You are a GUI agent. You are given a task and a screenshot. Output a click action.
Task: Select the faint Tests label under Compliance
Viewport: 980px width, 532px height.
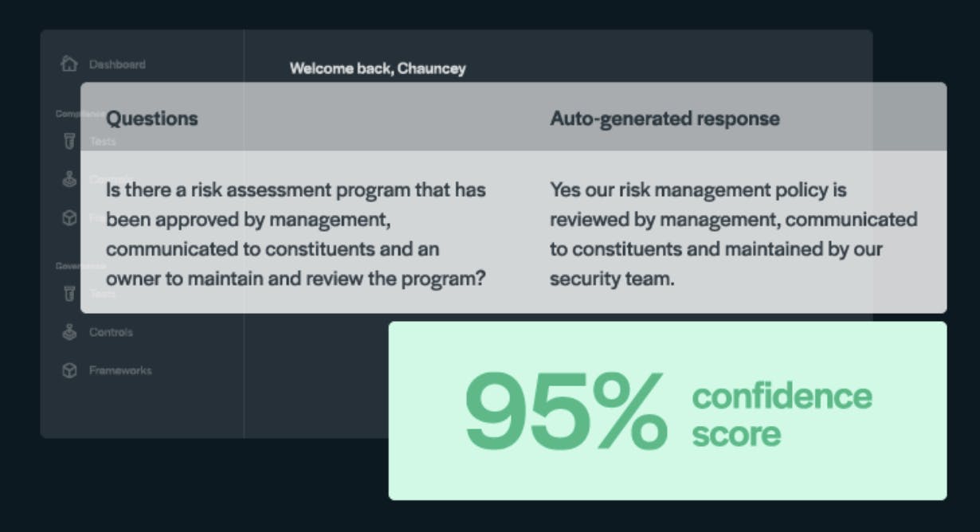[x=103, y=142]
